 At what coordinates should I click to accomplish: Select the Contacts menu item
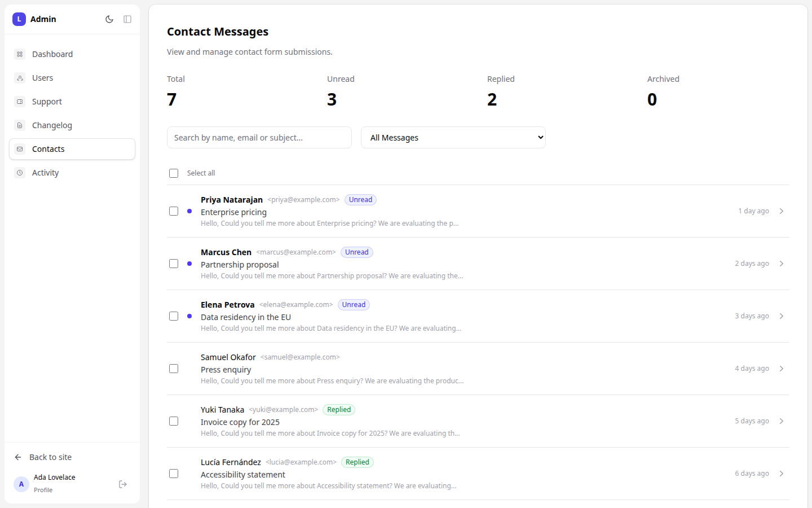point(72,149)
